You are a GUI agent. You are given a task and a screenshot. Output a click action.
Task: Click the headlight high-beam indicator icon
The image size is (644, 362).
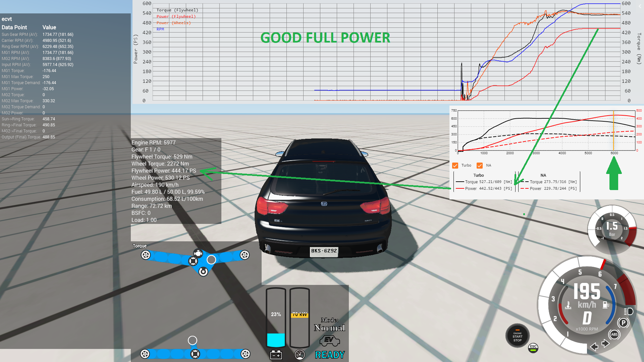pyautogui.click(x=629, y=311)
